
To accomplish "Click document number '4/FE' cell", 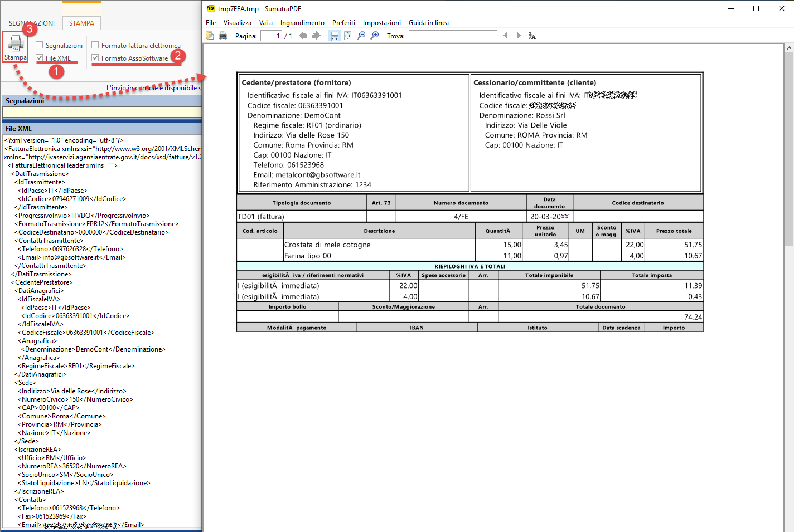I will 461,217.
